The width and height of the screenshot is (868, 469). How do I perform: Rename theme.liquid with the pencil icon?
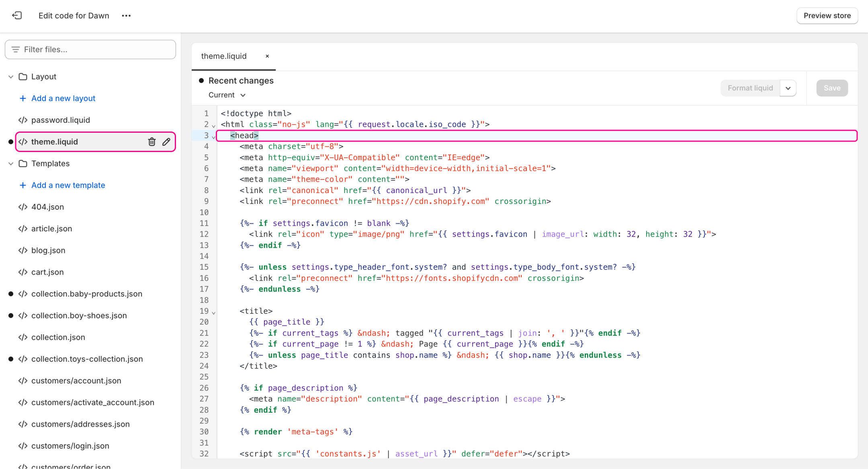[166, 142]
